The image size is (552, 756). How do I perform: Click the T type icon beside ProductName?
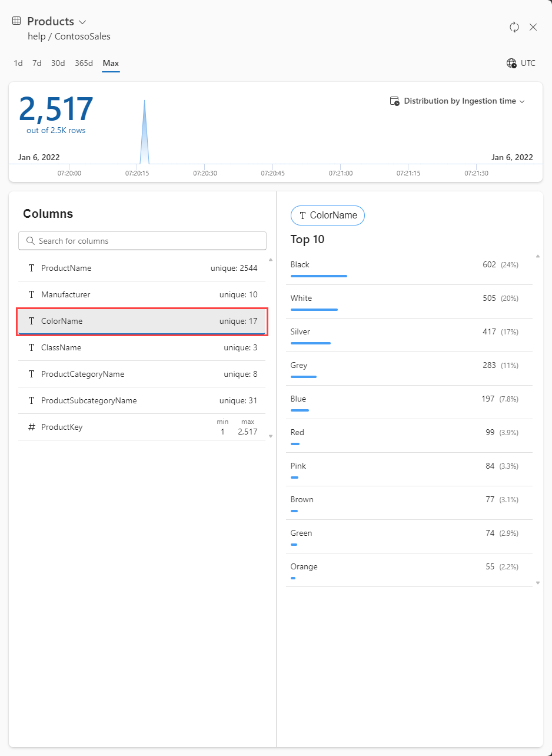click(x=31, y=268)
